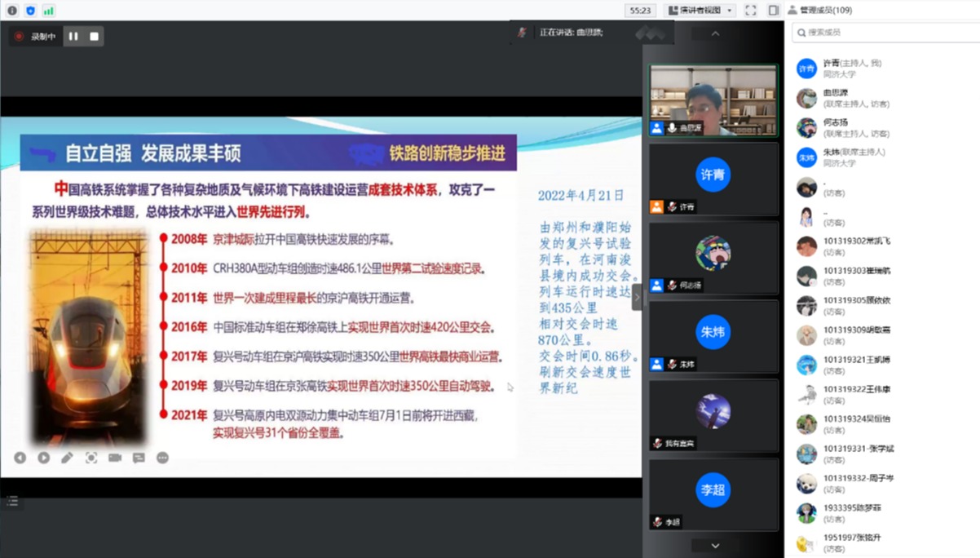The image size is (980, 558).
Task: Pause the meeting recording
Action: [x=73, y=37]
